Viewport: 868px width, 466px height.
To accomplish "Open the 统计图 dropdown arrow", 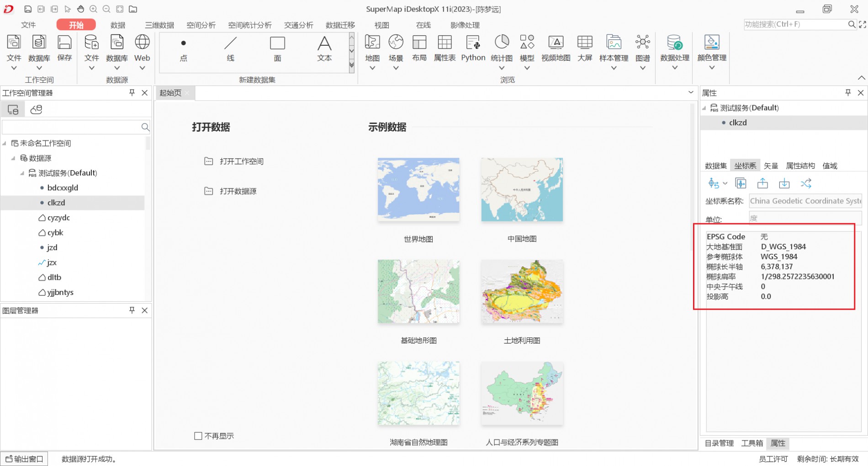I will point(502,68).
